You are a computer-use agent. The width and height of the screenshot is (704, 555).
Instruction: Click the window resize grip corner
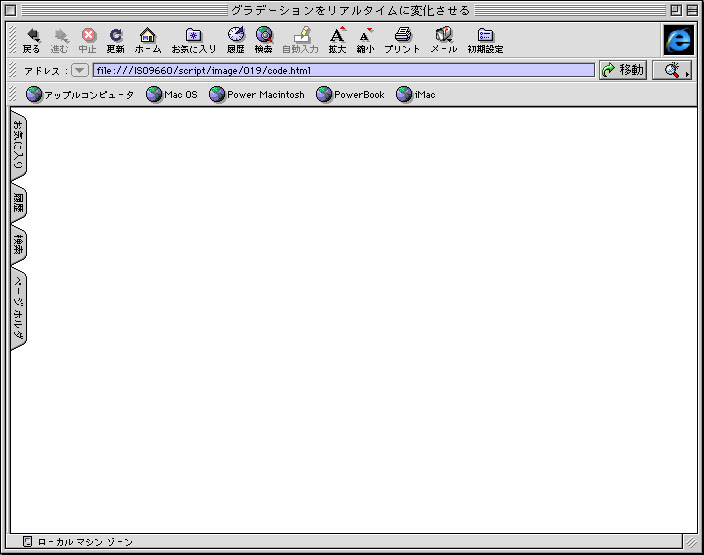[x=691, y=542]
